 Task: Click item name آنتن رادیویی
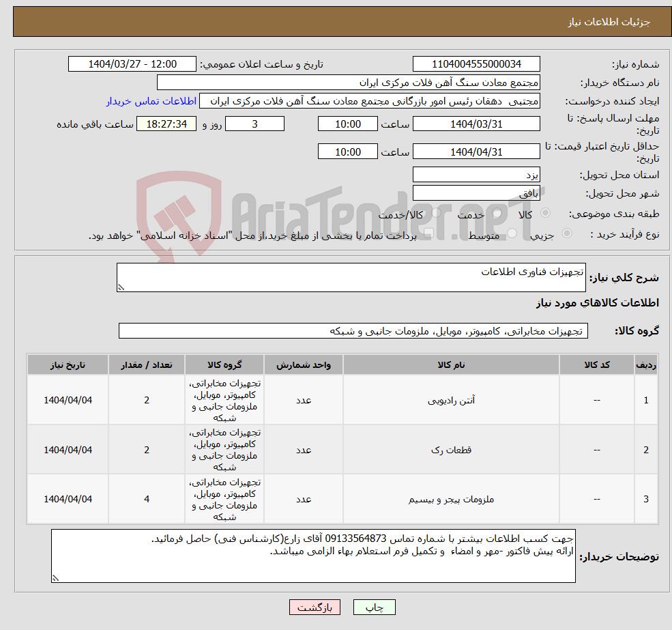[451, 400]
